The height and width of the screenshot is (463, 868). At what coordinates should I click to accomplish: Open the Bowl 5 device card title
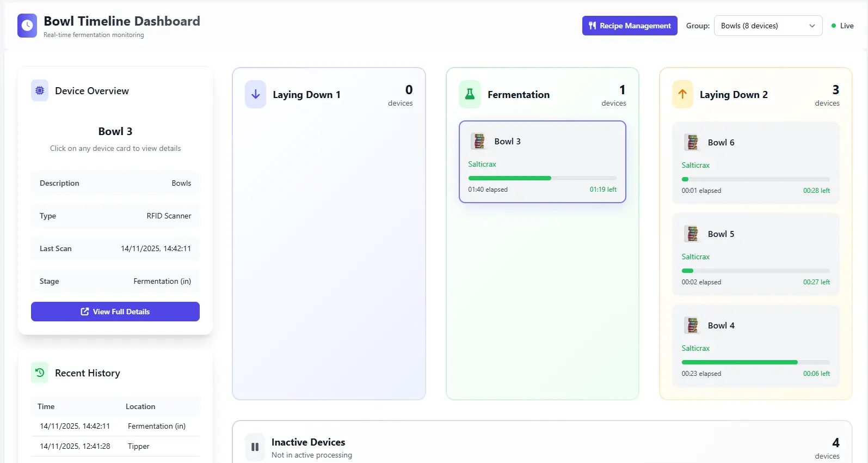(721, 234)
